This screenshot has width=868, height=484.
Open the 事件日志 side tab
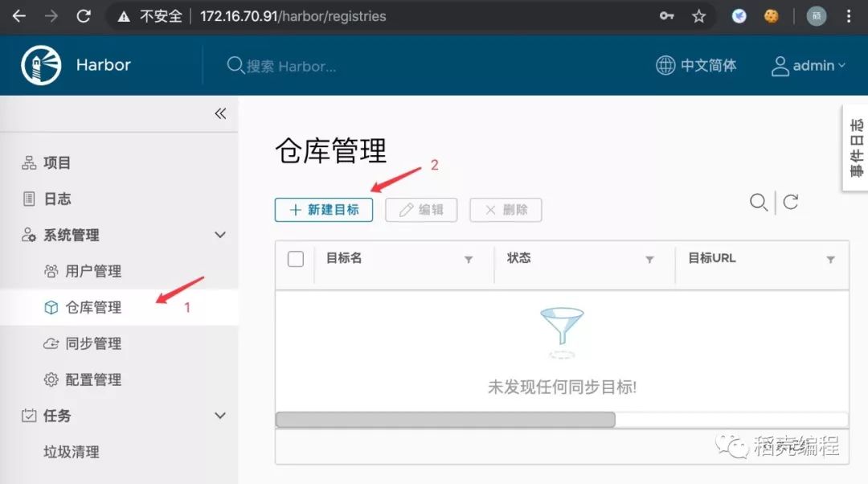[856, 148]
